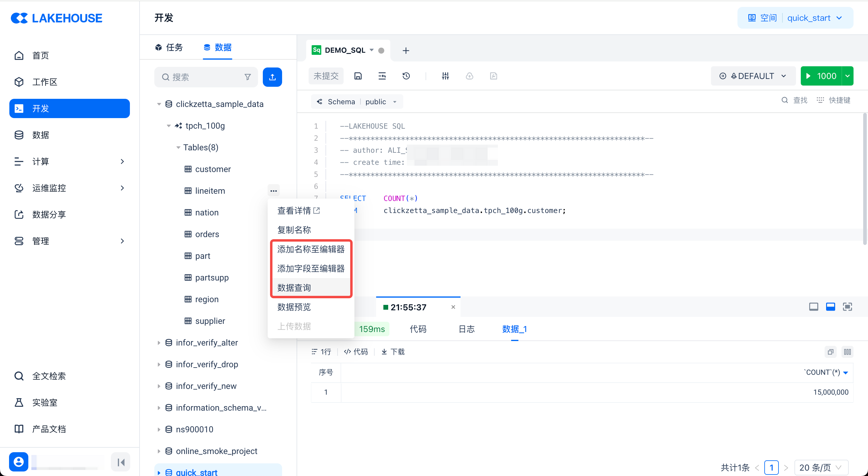Viewport: 868px width, 476px height.
Task: Click the format SQL icon
Action: [382, 76]
